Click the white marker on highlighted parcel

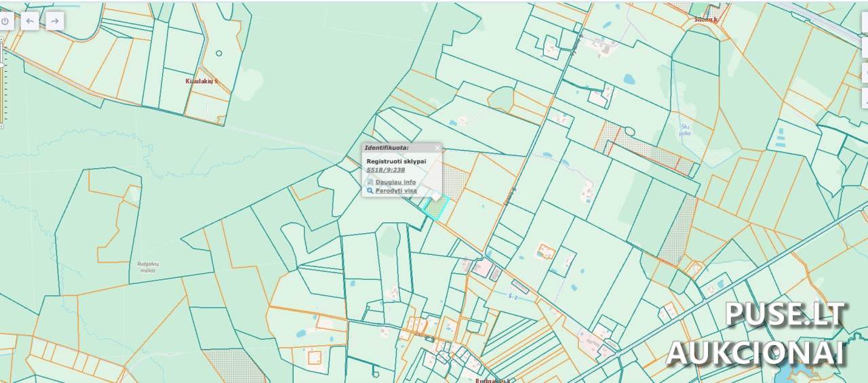[435, 196]
